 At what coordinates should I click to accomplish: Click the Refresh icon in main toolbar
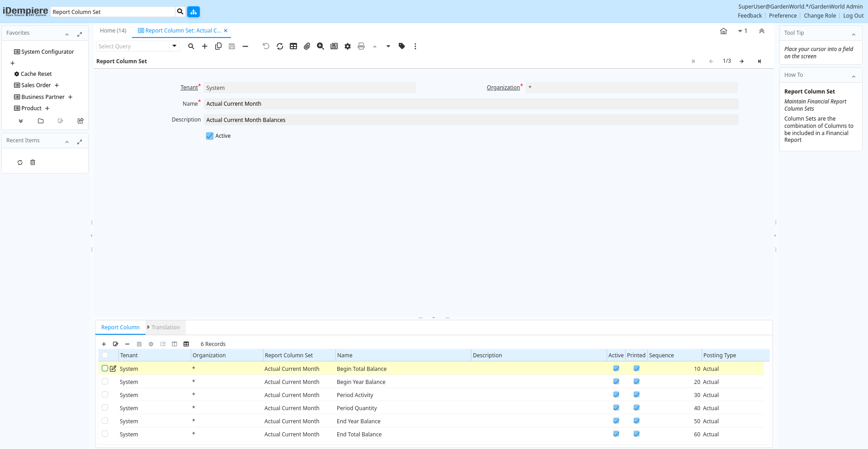pos(280,46)
